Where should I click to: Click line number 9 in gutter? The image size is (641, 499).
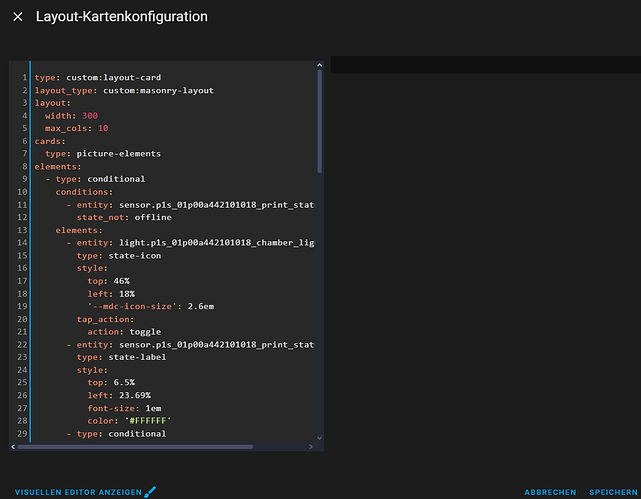point(22,178)
